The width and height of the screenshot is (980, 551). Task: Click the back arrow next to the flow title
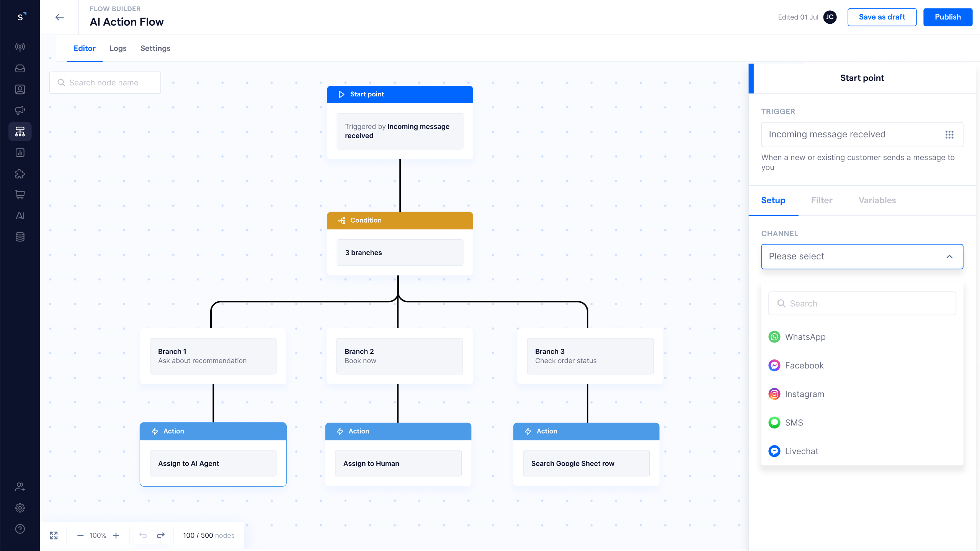[x=59, y=17]
